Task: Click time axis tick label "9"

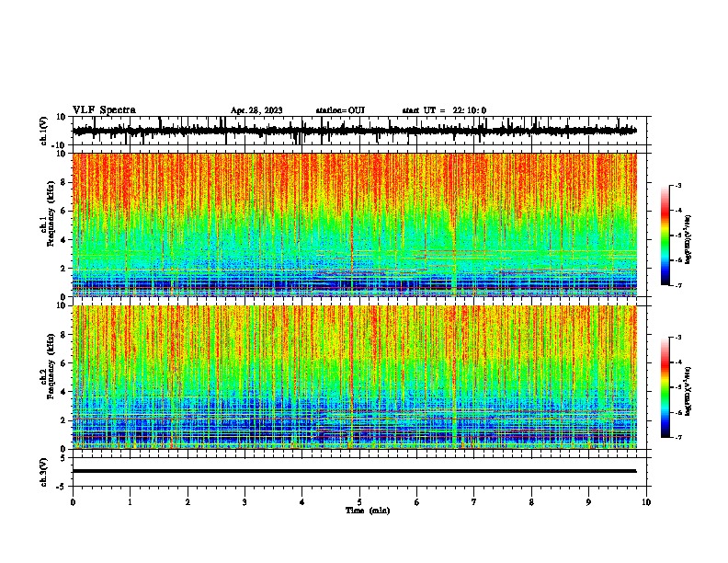Action: [x=588, y=502]
